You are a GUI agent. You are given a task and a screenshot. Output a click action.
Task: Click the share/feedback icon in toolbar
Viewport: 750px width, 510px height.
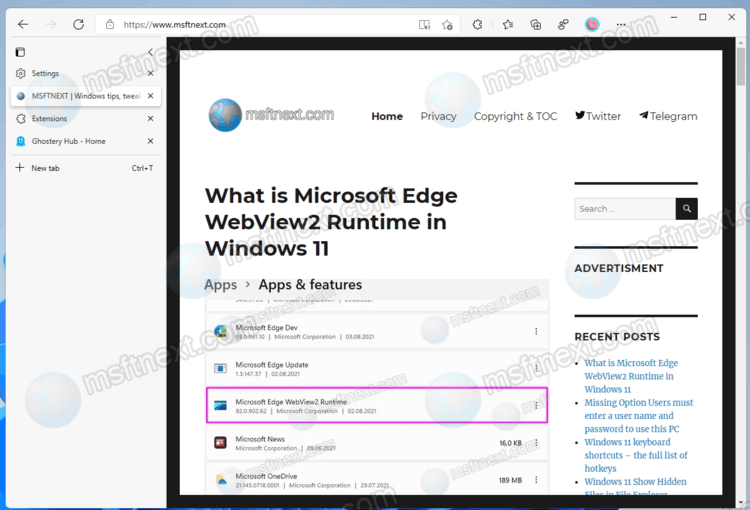point(563,24)
